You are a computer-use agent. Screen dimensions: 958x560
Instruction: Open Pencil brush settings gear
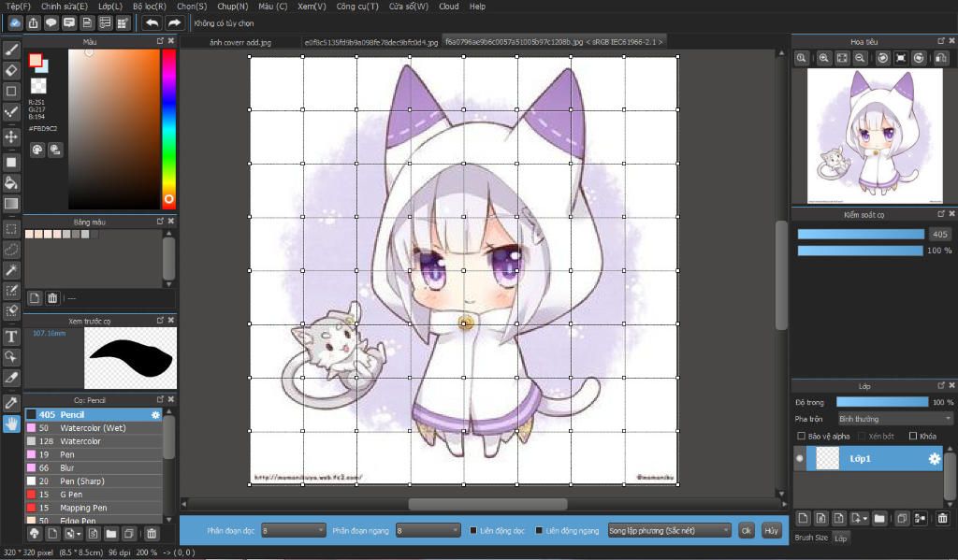click(x=155, y=415)
